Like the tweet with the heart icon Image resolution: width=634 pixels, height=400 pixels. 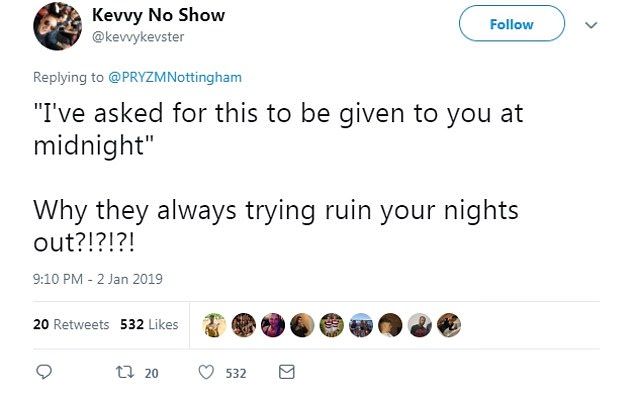(207, 373)
